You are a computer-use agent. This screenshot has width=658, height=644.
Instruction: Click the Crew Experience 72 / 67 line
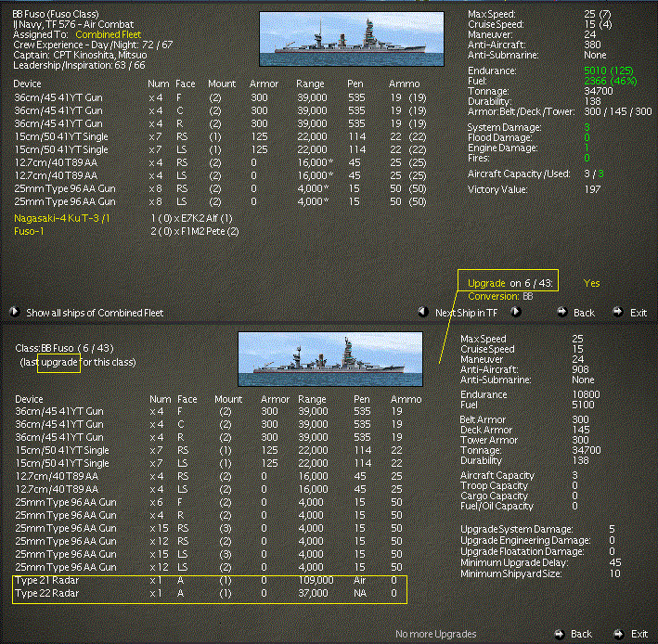pyautogui.click(x=93, y=45)
